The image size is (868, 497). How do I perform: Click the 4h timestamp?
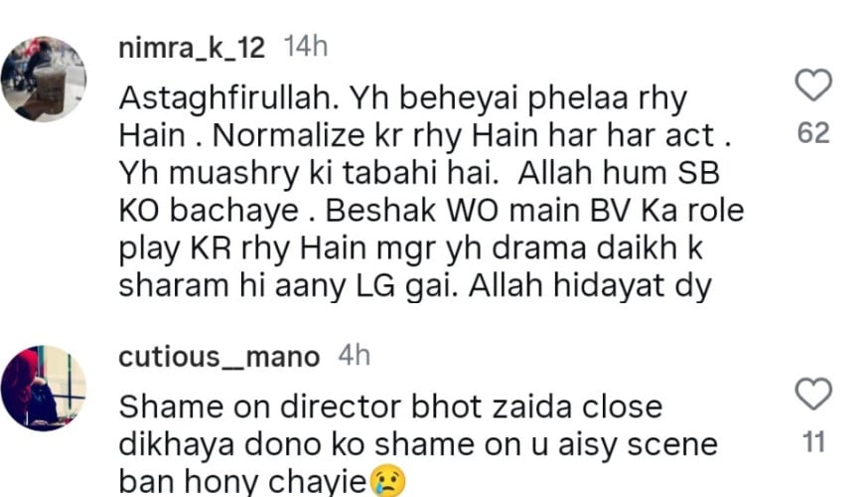pyautogui.click(x=354, y=357)
